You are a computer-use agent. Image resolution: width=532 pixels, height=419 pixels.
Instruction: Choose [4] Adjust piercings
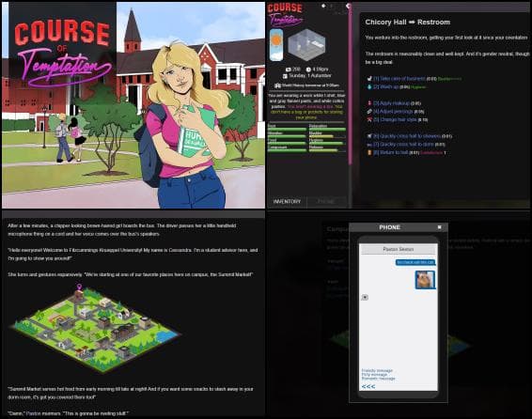393,111
